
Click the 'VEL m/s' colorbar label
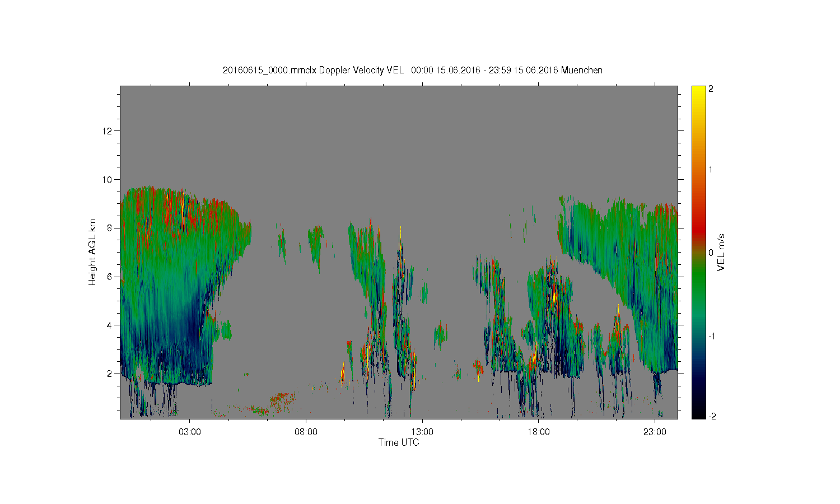721,253
